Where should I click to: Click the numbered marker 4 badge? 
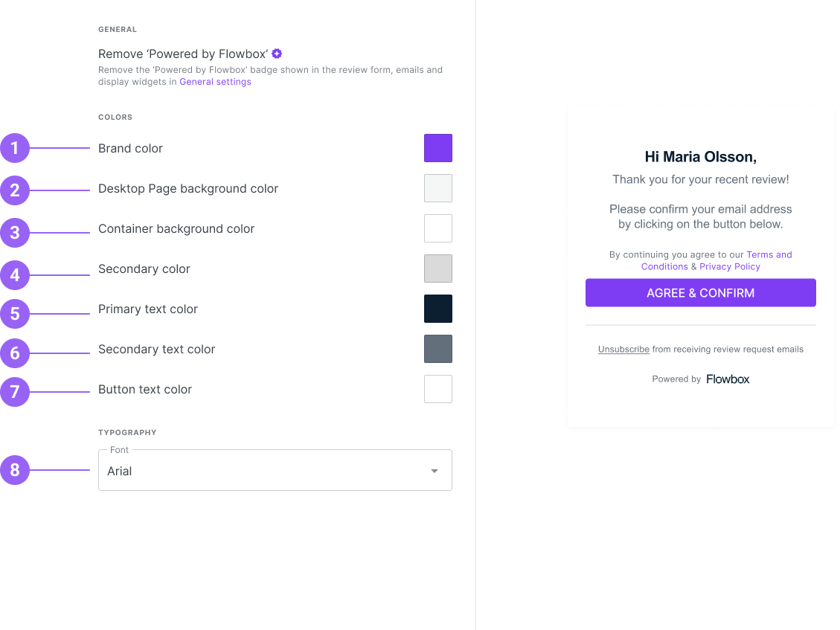pos(15,275)
